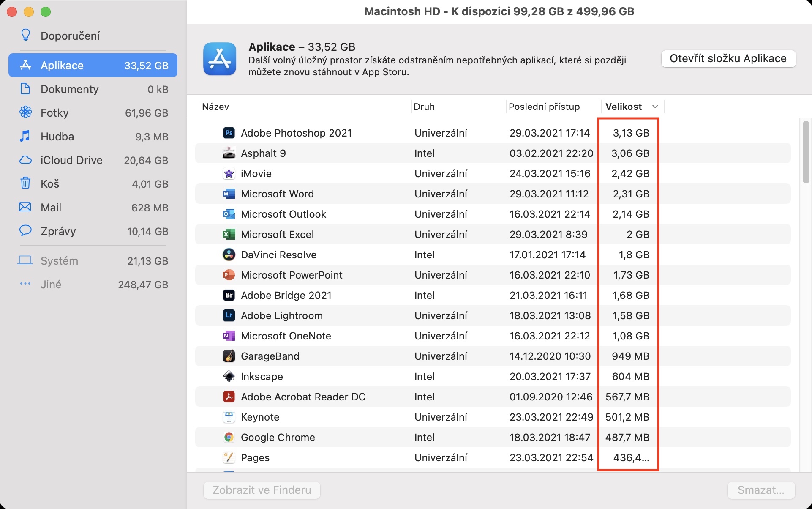Select the Inkscape app icon
812x509 pixels.
tap(229, 377)
